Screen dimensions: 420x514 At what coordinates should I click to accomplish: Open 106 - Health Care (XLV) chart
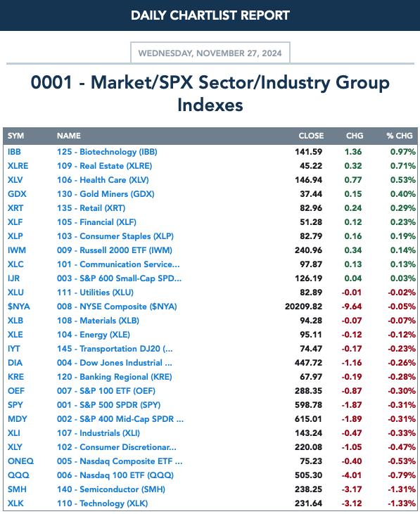[x=103, y=180]
